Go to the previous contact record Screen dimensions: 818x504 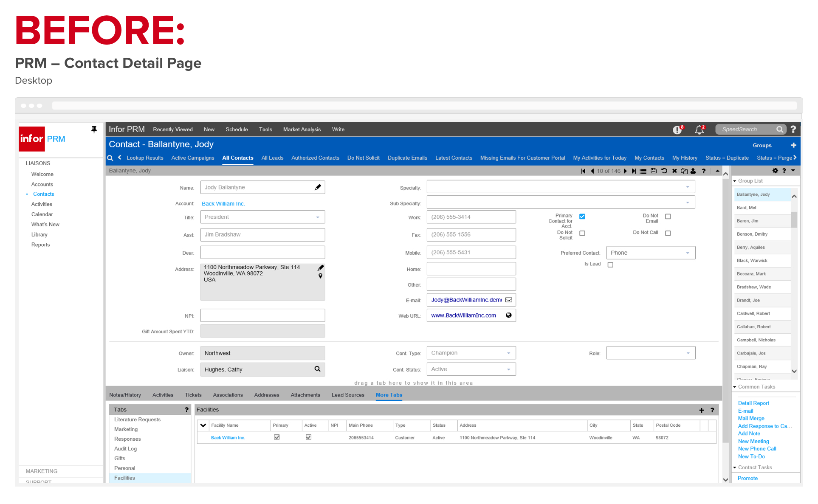[x=592, y=171]
